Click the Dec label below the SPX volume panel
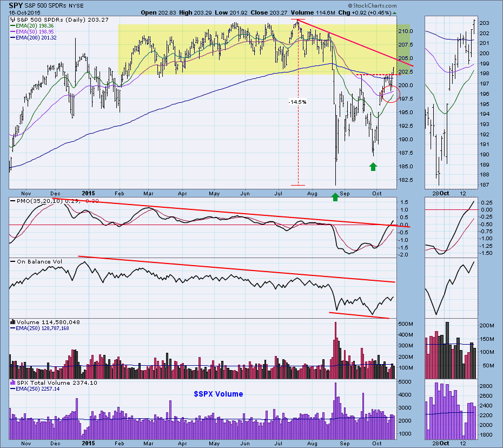 (55, 444)
